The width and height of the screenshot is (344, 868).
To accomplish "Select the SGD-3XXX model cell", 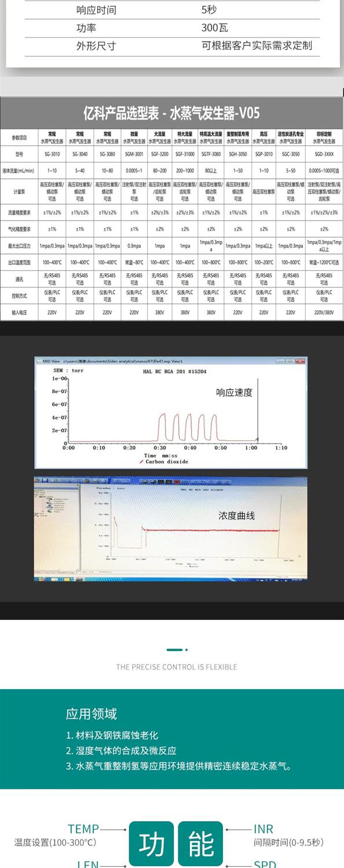I will [324, 155].
